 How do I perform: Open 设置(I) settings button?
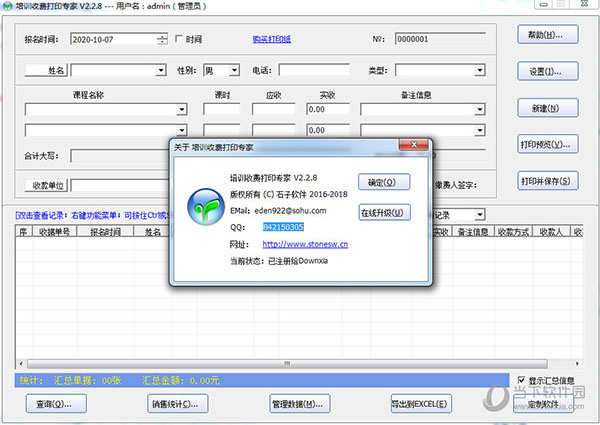[x=548, y=72]
